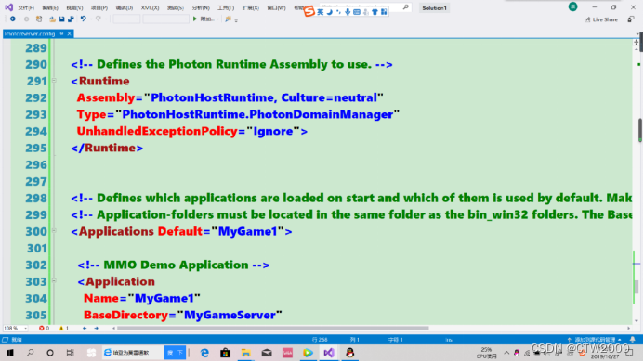The width and height of the screenshot is (644, 362).
Task: Click the Sogou toolbox grid icon
Action: click(x=384, y=12)
